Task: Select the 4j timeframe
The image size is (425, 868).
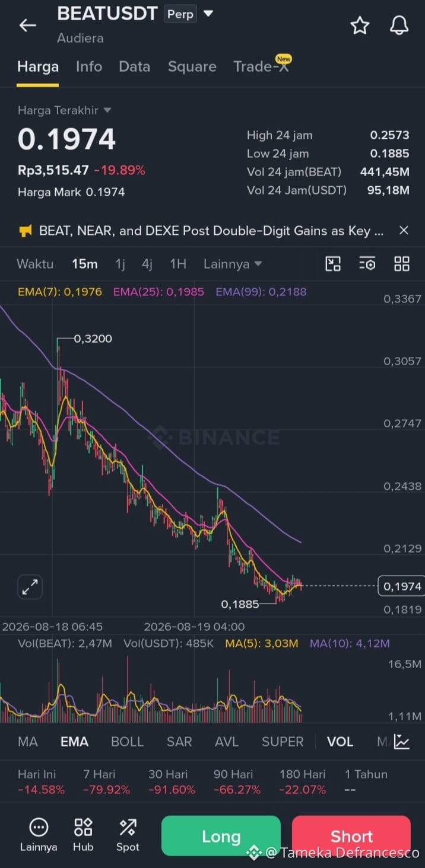Action: coord(147,264)
